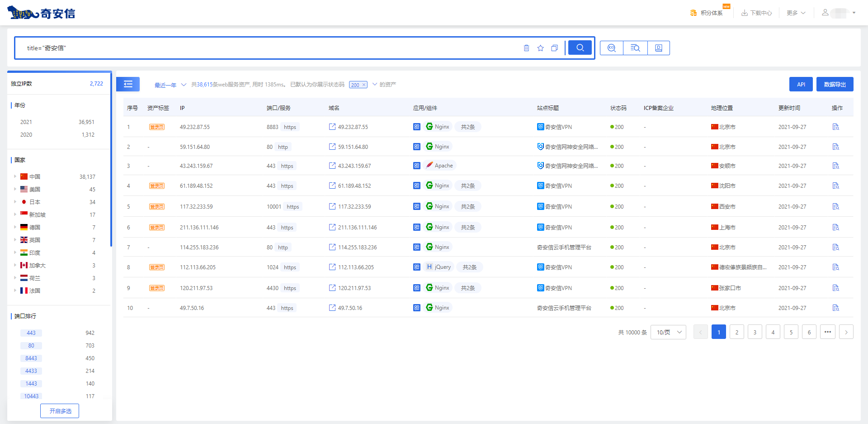Expand the 中国 country entry
The height and width of the screenshot is (424, 868).
[15, 176]
